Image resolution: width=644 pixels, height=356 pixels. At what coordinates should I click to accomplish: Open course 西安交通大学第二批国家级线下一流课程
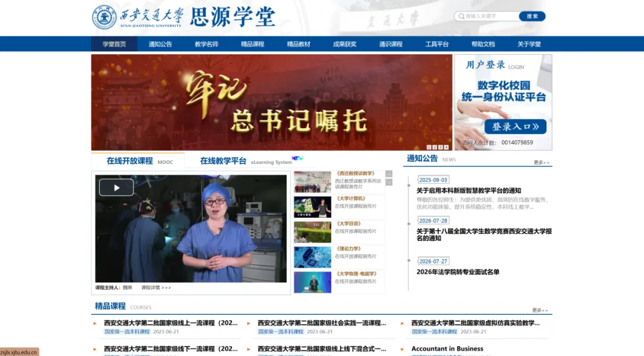click(171, 349)
